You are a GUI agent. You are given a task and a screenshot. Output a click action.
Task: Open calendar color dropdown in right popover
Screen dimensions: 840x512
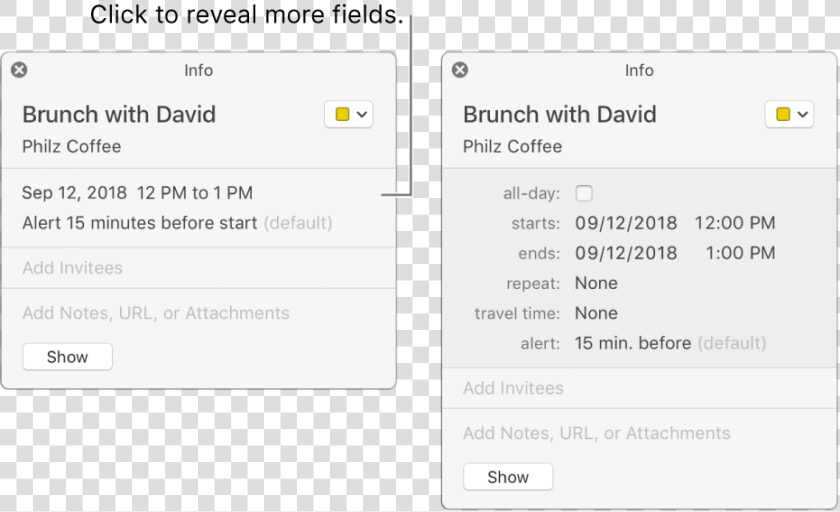[789, 114]
